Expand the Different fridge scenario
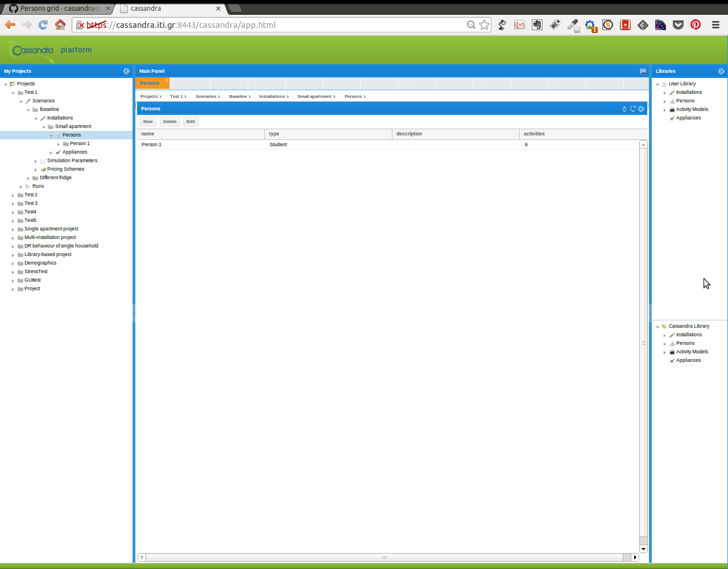Image resolution: width=728 pixels, height=569 pixels. point(28,178)
